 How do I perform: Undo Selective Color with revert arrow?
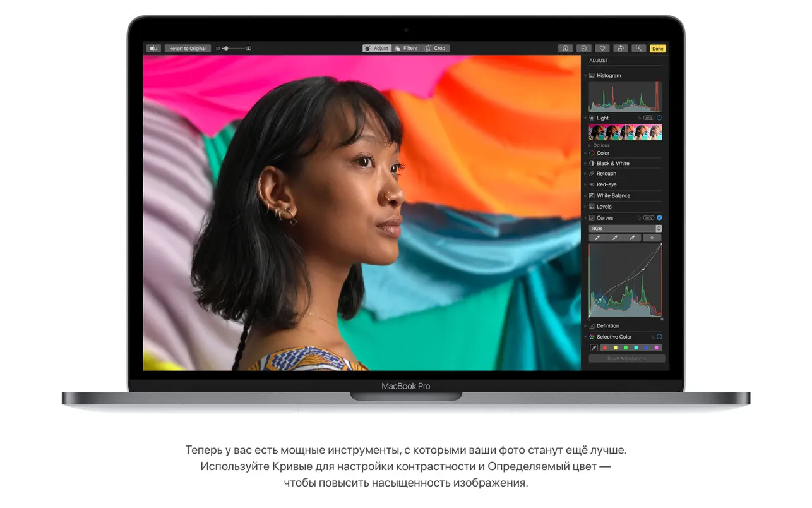652,337
